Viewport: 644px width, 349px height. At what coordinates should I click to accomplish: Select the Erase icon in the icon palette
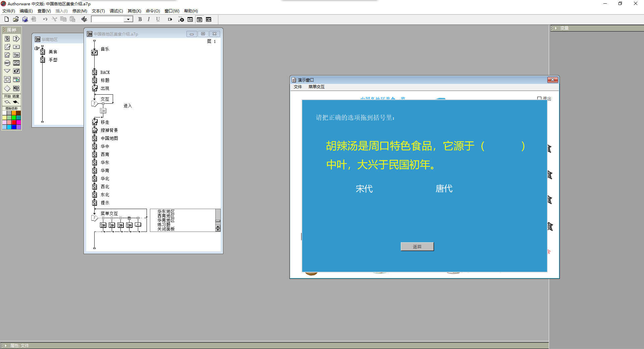click(x=7, y=55)
